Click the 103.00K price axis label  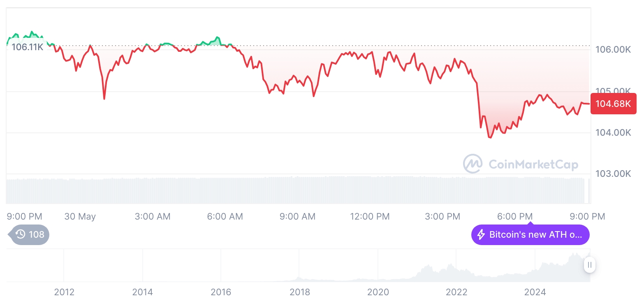(x=613, y=174)
